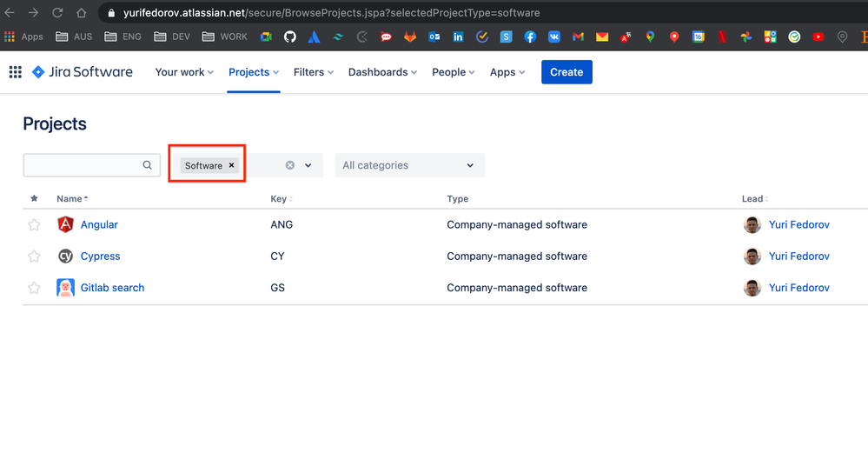The height and width of the screenshot is (473, 868).
Task: Open the Cypress project link
Action: (x=100, y=256)
